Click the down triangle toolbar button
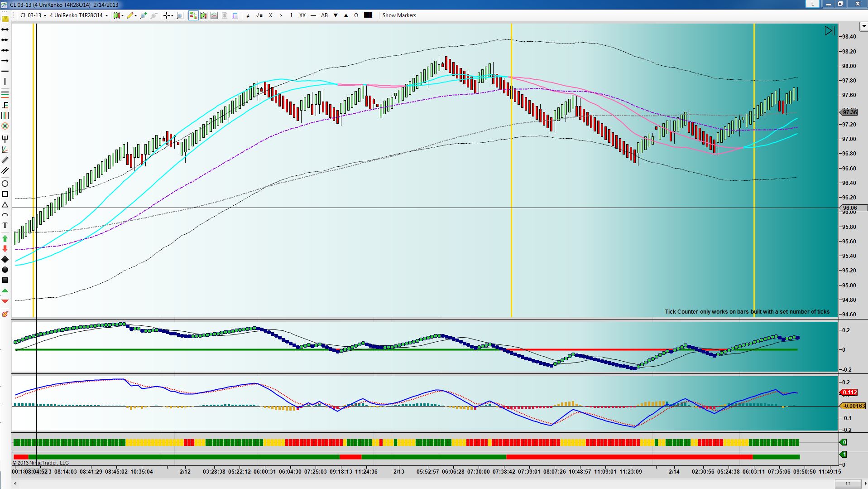 click(x=336, y=15)
